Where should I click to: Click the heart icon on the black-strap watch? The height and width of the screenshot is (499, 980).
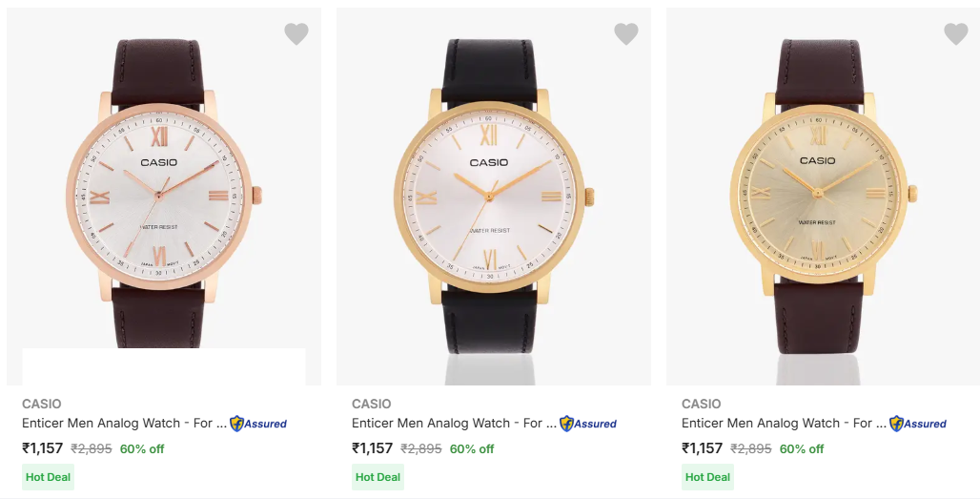tap(625, 34)
